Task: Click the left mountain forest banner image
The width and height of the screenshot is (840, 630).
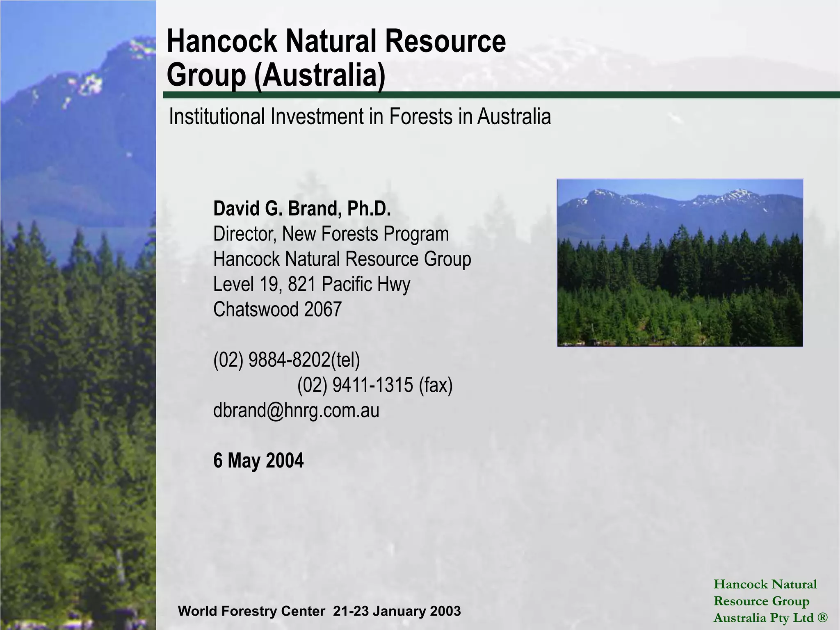Action: tap(78, 315)
